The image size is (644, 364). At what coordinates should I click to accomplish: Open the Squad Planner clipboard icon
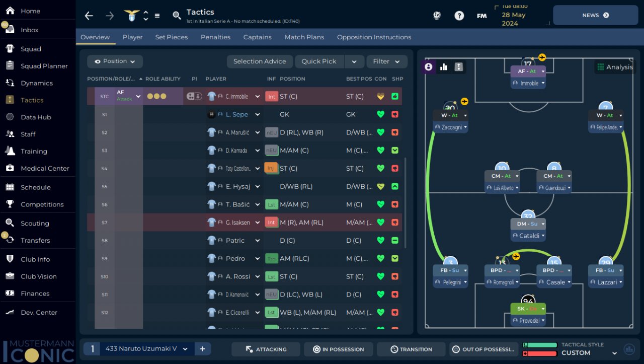[10, 66]
